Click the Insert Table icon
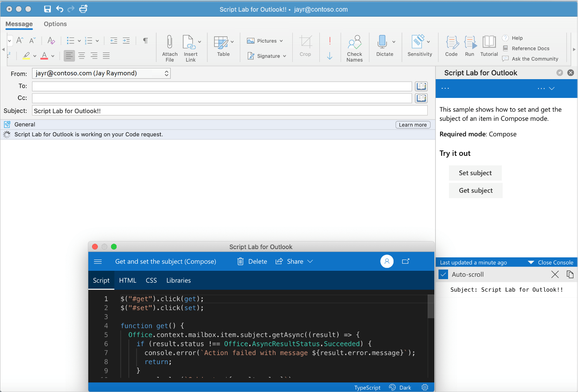This screenshot has height=392, width=578. tap(221, 42)
